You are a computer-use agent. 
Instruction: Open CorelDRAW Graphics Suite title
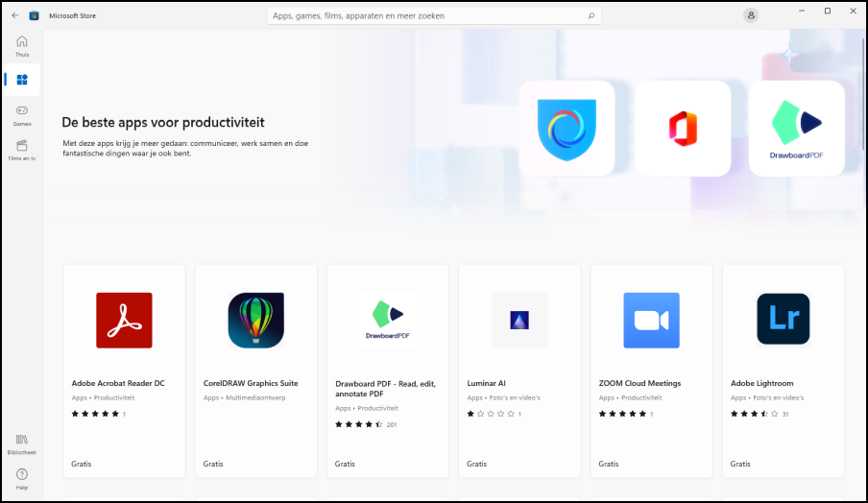pyautogui.click(x=251, y=383)
